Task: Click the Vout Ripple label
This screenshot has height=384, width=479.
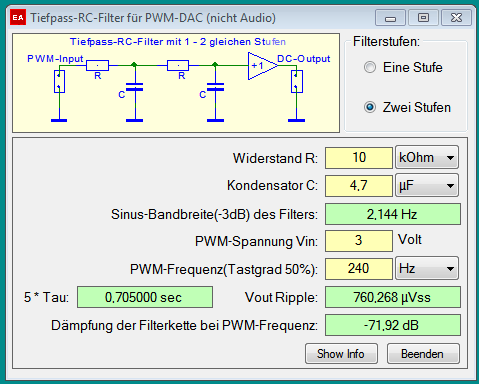Action: coord(281,297)
